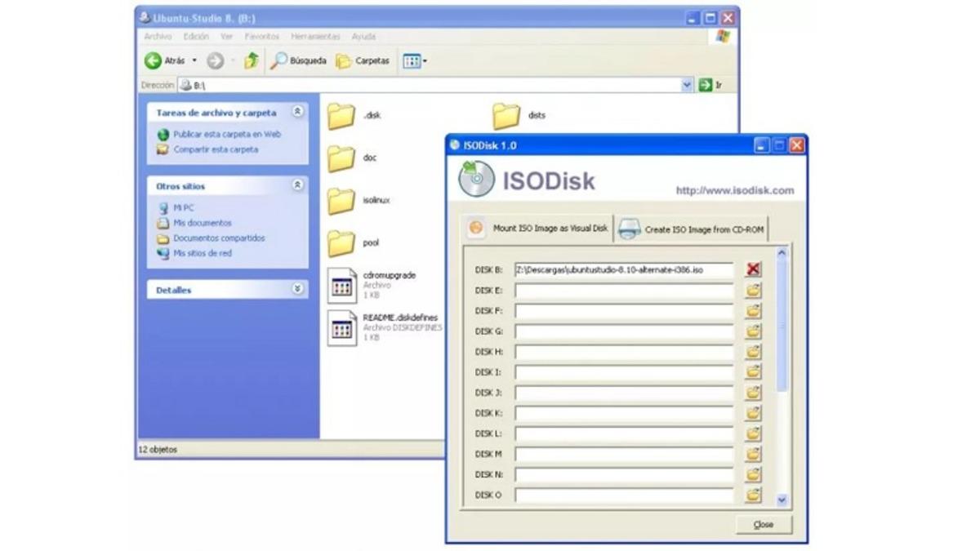Collapse the Otros sitios panel
This screenshot has width=980, height=551.
[x=297, y=185]
